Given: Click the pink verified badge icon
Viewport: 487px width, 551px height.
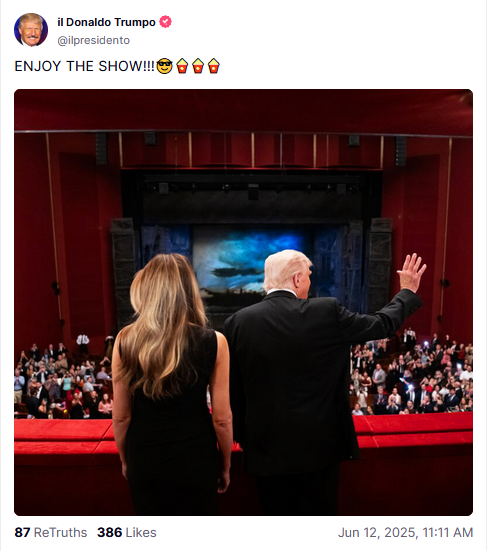Looking at the screenshot, I should [x=165, y=22].
